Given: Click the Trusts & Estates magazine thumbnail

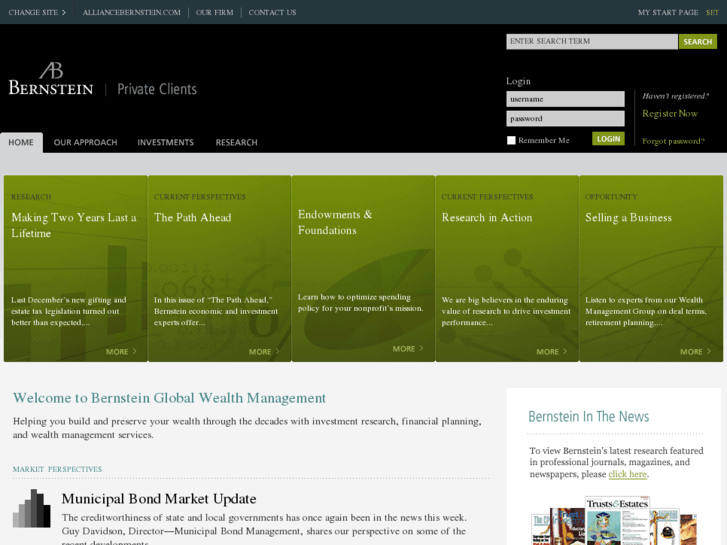Looking at the screenshot, I should pos(617,520).
